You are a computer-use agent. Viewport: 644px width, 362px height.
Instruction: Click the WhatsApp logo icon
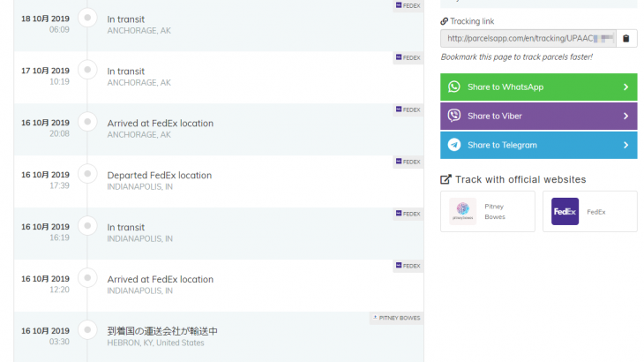pyautogui.click(x=454, y=87)
